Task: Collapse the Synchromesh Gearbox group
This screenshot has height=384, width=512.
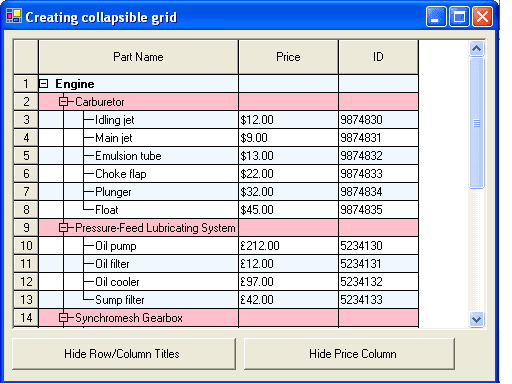Action: pyautogui.click(x=63, y=318)
